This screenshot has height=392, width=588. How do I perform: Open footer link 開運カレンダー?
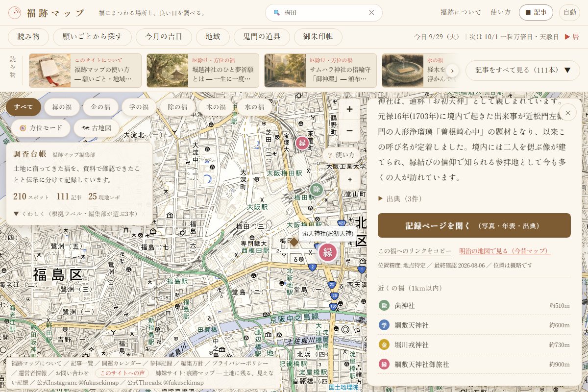122,363
